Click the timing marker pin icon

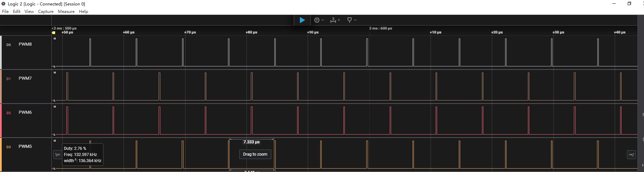pyautogui.click(x=349, y=20)
